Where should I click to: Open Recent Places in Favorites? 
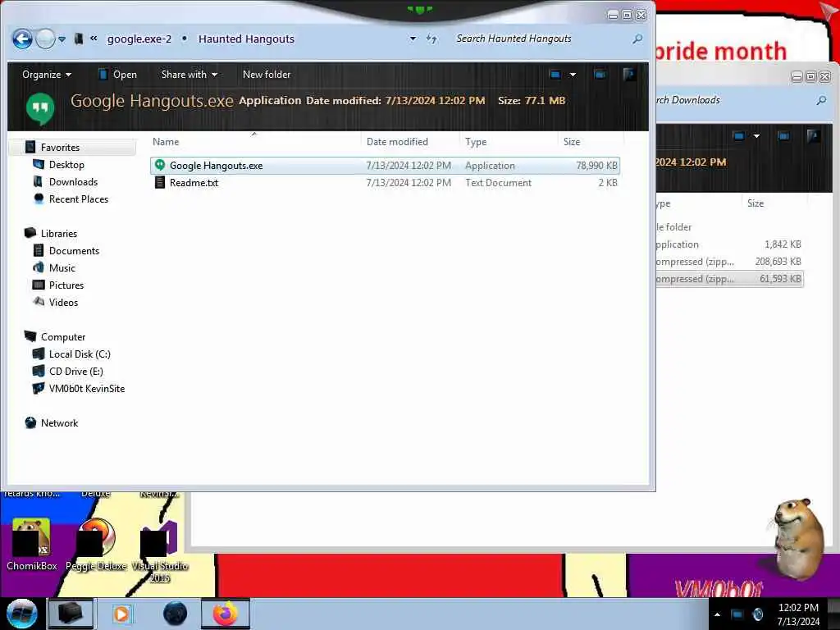tap(79, 199)
